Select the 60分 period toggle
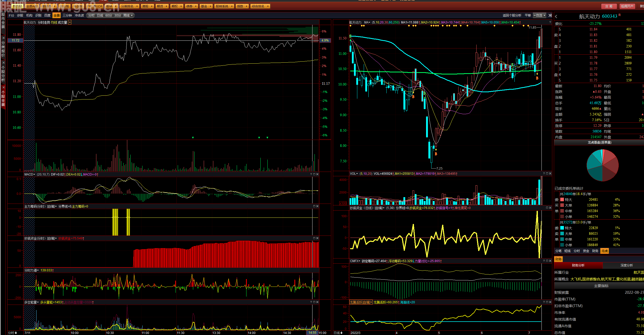This screenshot has height=335, width=644. pyautogui.click(x=109, y=15)
